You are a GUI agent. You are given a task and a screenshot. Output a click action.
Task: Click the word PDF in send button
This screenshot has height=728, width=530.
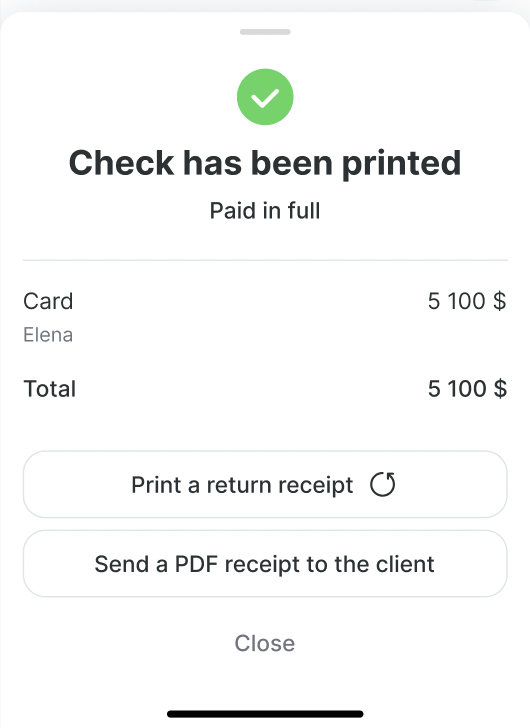coord(196,564)
